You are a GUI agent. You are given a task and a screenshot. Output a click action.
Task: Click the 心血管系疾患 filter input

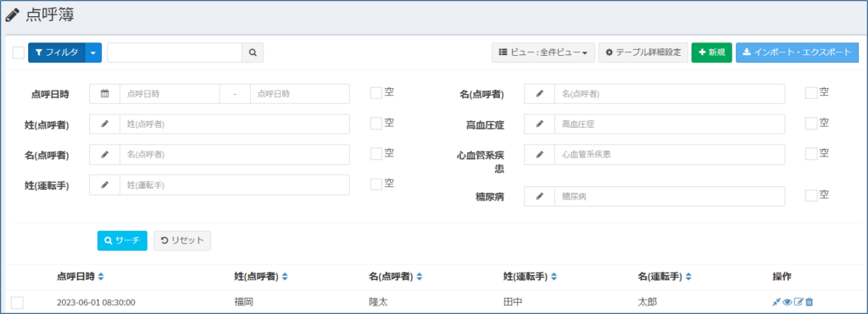click(x=670, y=155)
